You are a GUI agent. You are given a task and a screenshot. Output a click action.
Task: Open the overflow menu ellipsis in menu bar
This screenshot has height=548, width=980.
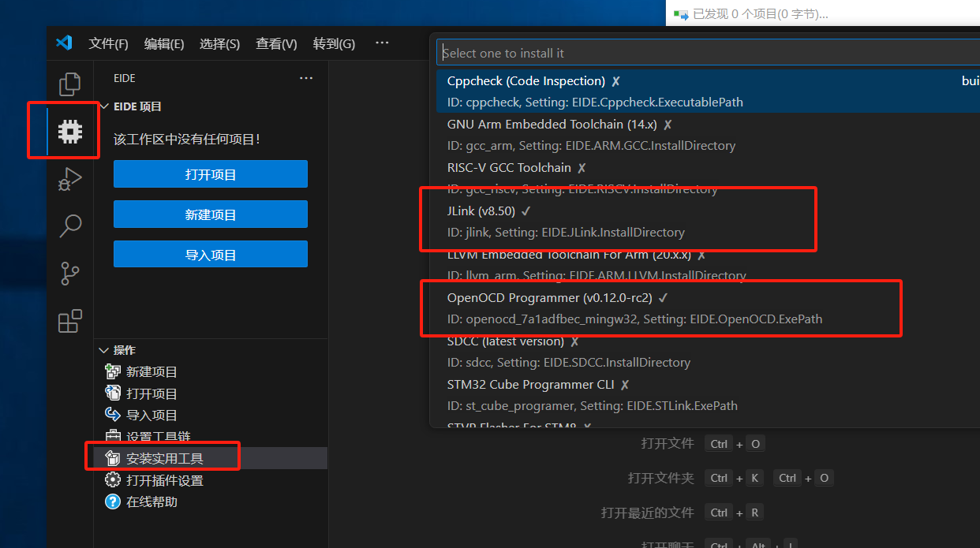coord(382,43)
